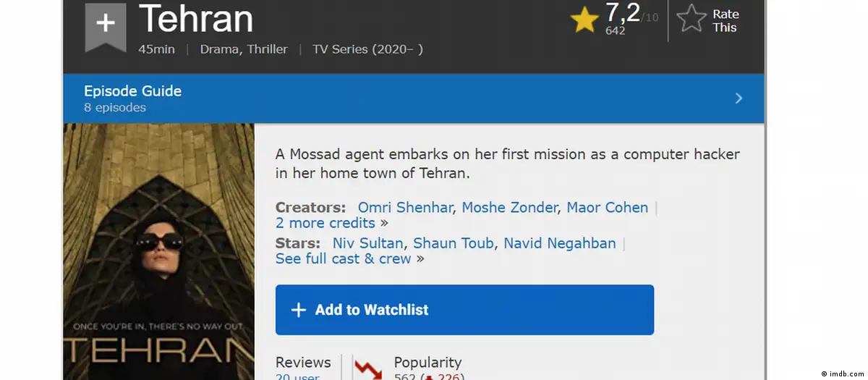
Task: Click the red popularity trend arrow icon
Action: [x=368, y=368]
